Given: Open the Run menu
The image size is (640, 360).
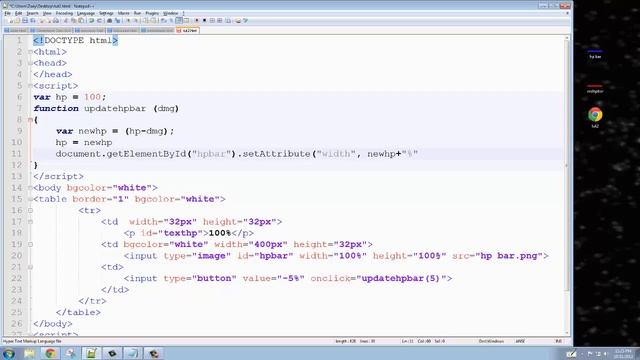Looking at the screenshot, I should point(137,13).
